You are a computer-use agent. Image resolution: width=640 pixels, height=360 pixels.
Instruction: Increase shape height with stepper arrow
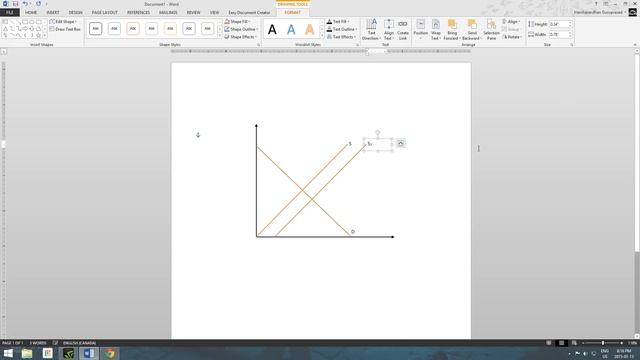pos(570,23)
